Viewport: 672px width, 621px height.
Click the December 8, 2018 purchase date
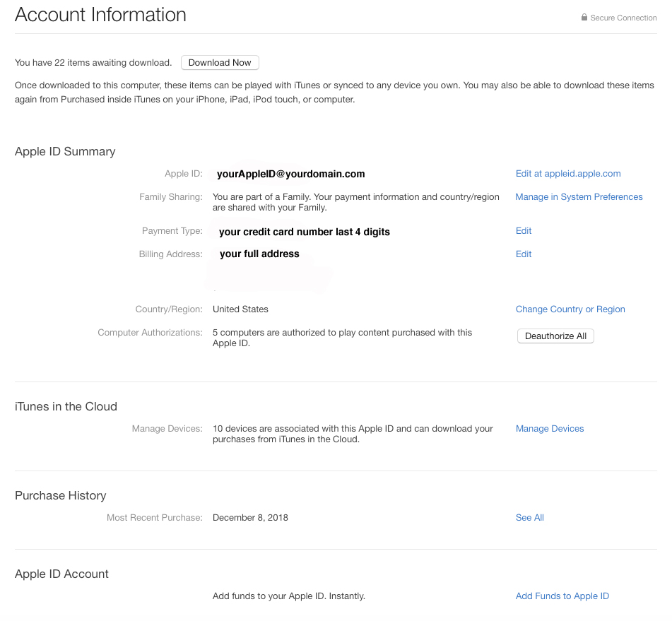click(250, 517)
